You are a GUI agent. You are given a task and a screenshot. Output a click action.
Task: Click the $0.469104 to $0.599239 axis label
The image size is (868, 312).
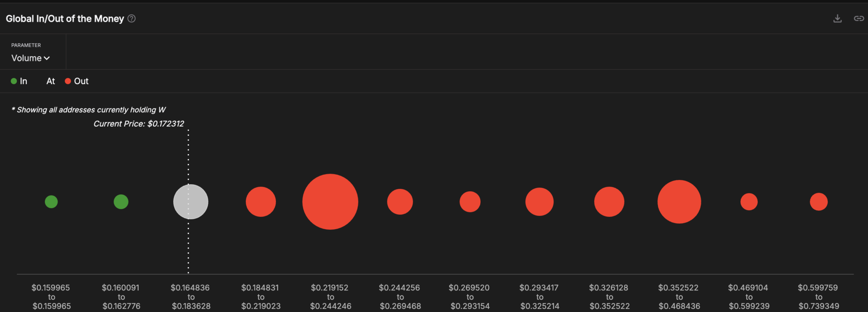[749, 297]
